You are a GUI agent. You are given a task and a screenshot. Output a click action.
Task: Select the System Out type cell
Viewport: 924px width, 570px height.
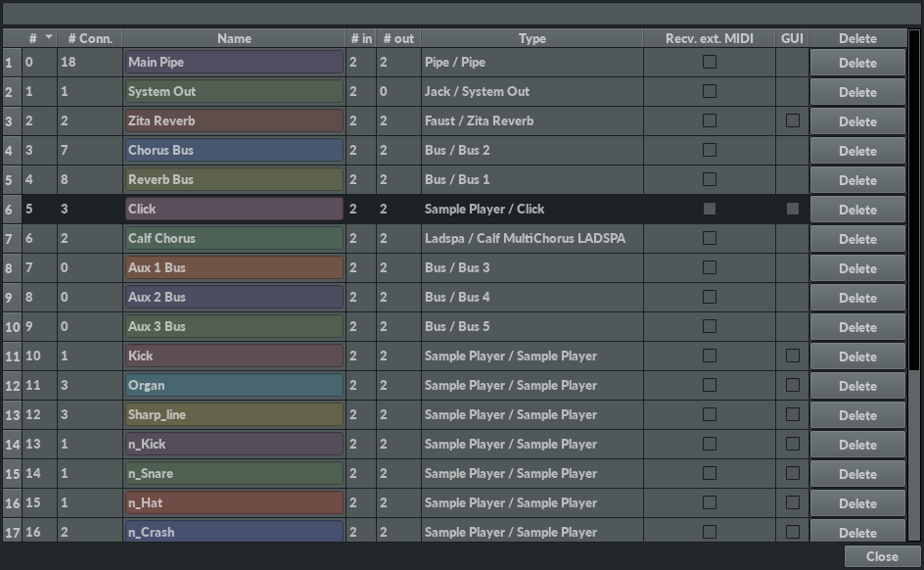coord(531,91)
